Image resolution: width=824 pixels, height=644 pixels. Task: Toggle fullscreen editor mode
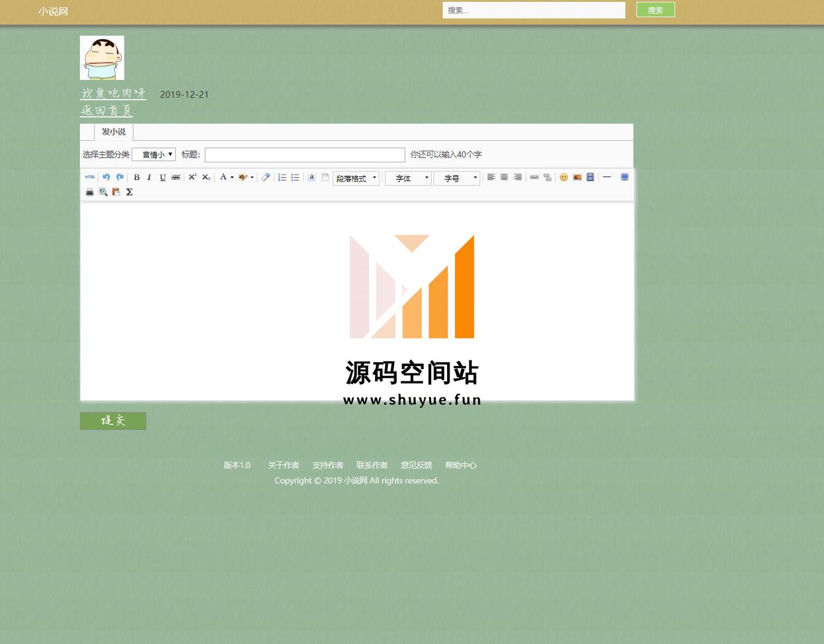click(624, 177)
